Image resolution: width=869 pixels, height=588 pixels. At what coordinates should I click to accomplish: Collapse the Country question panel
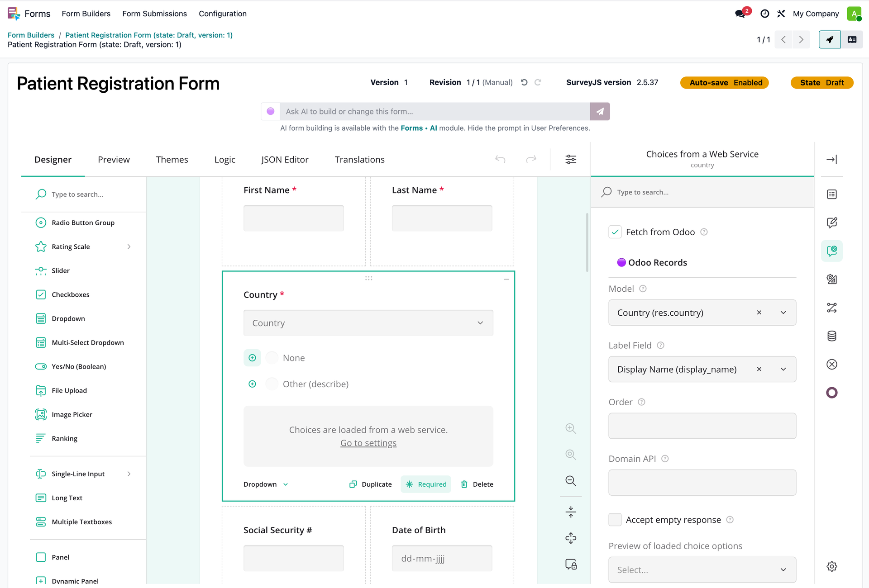[506, 279]
